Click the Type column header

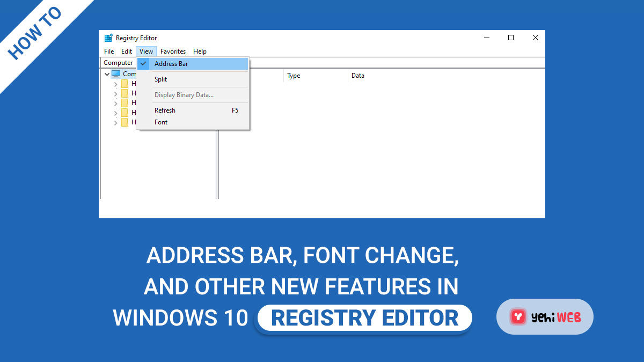point(294,76)
